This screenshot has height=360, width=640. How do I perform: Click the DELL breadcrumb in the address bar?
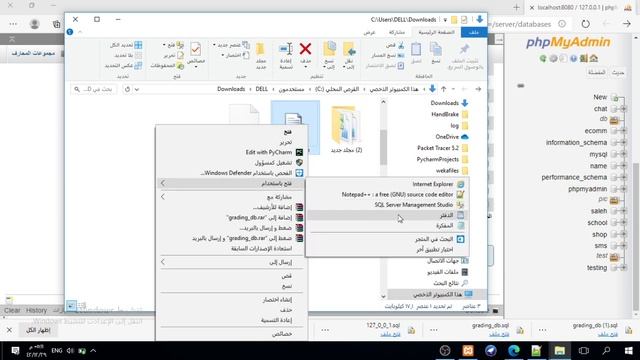(262, 89)
